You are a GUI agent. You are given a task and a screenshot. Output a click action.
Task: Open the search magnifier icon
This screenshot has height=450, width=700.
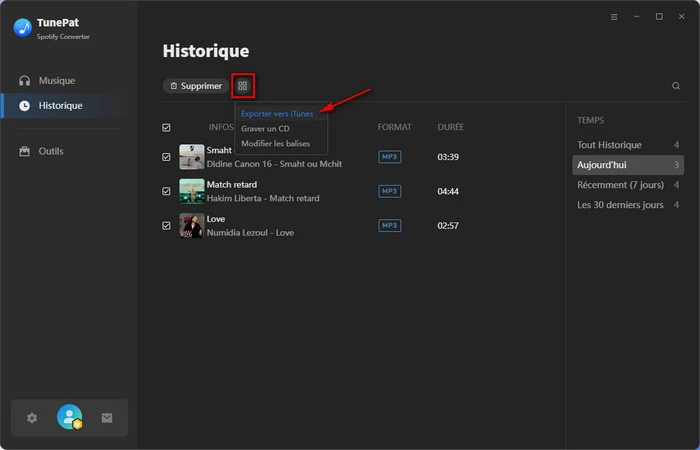tap(676, 86)
